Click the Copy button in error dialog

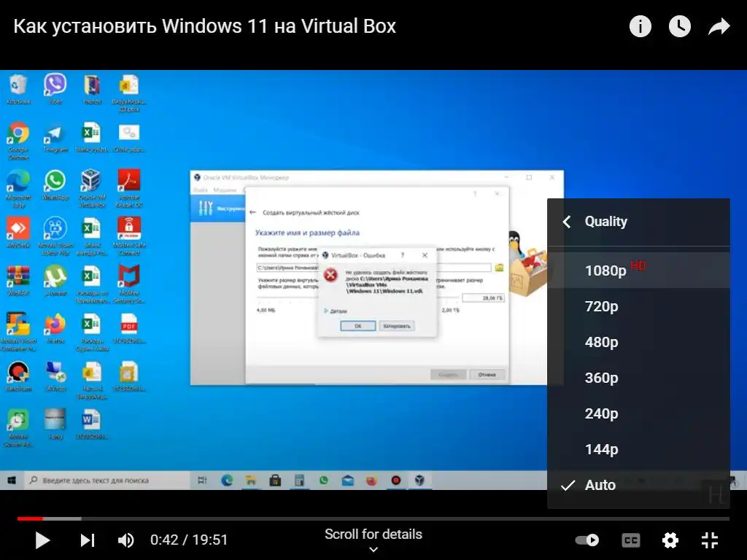point(396,326)
